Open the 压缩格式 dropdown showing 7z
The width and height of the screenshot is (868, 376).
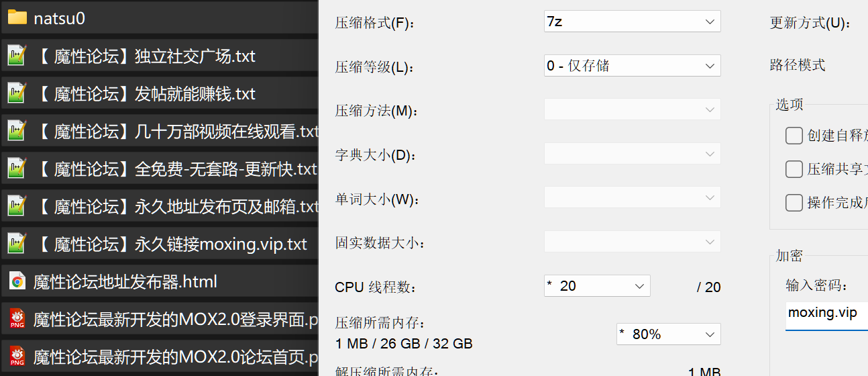(633, 21)
